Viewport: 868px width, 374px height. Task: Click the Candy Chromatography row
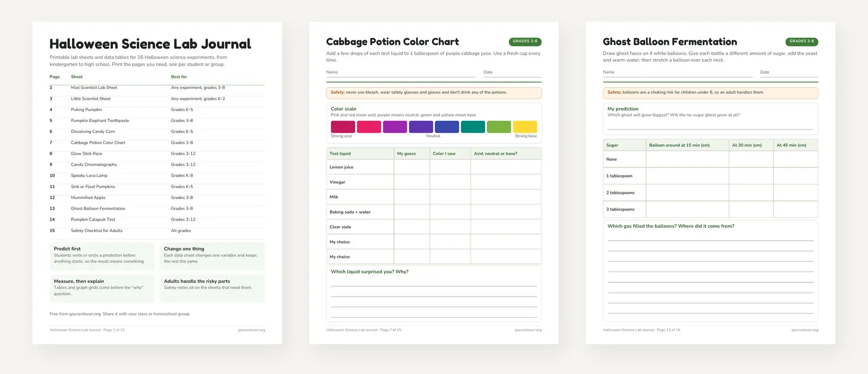157,165
